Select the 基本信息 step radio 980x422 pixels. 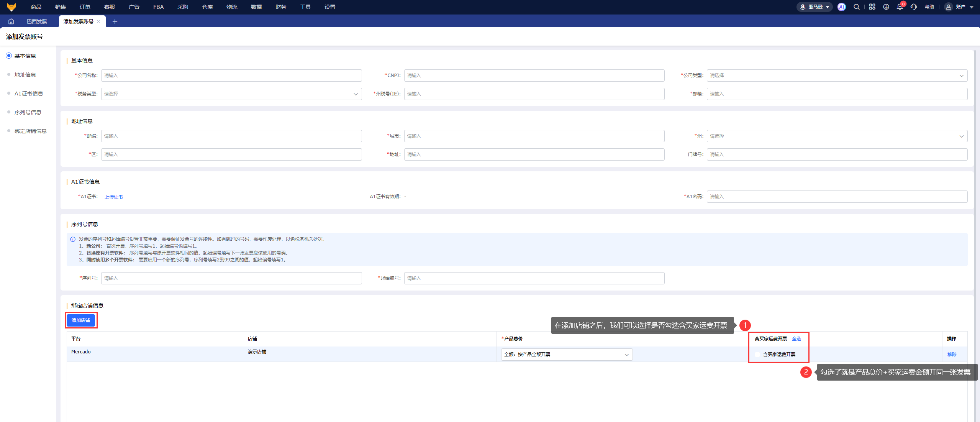[x=9, y=56]
